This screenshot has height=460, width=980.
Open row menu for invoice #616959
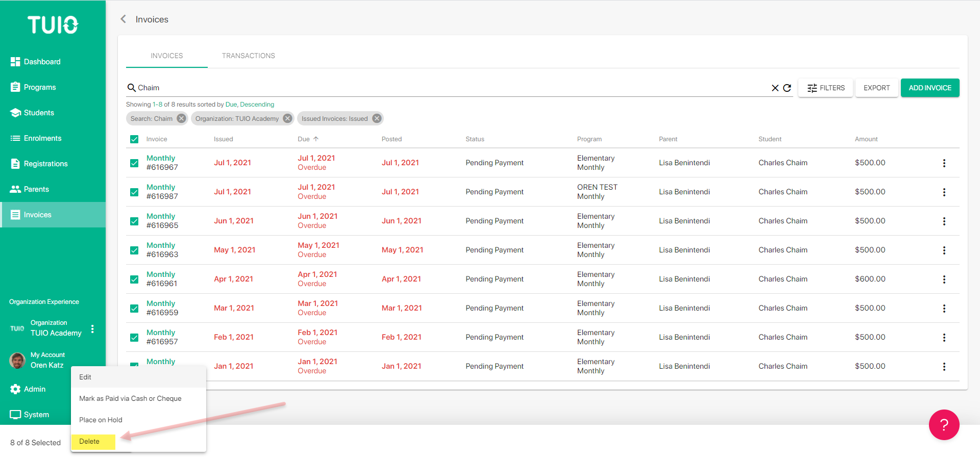tap(944, 309)
